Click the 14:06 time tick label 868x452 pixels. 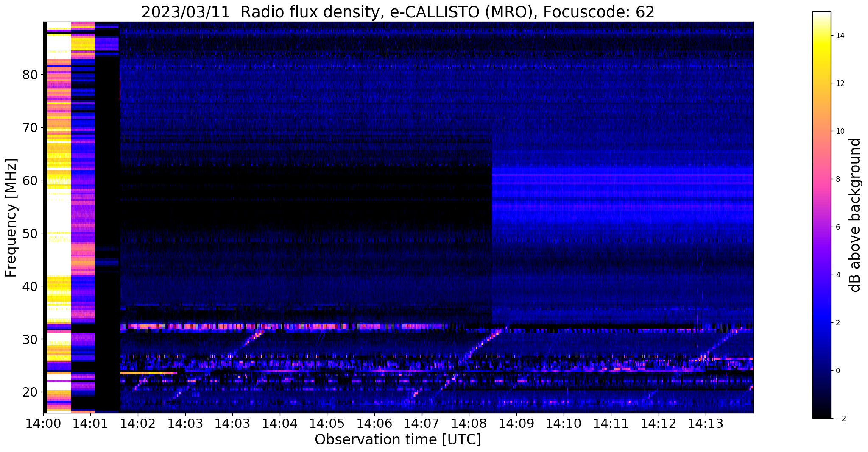point(374,423)
